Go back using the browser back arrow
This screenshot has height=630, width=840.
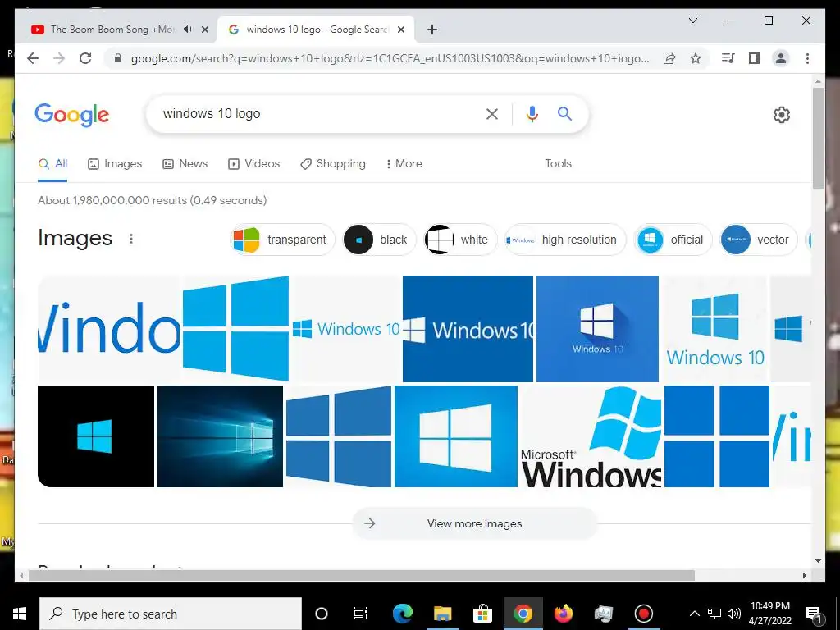(x=33, y=58)
